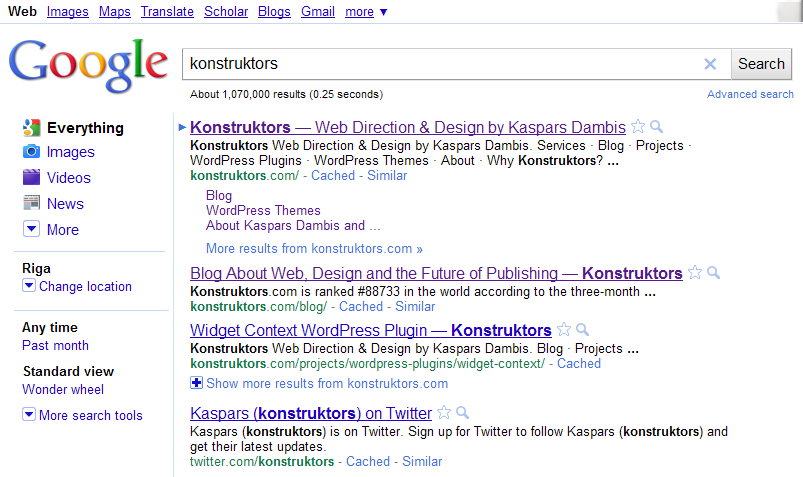Select the Videos icon in the sidebar
The image size is (803, 477).
click(x=32, y=178)
